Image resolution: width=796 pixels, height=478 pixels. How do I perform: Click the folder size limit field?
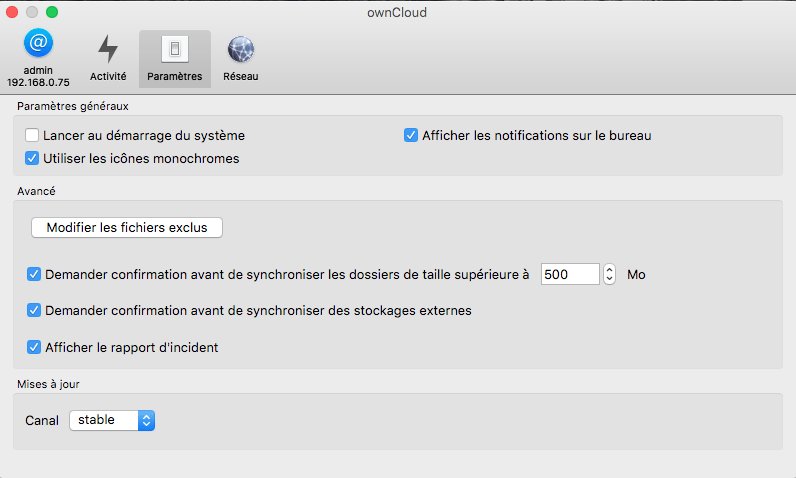click(x=570, y=274)
